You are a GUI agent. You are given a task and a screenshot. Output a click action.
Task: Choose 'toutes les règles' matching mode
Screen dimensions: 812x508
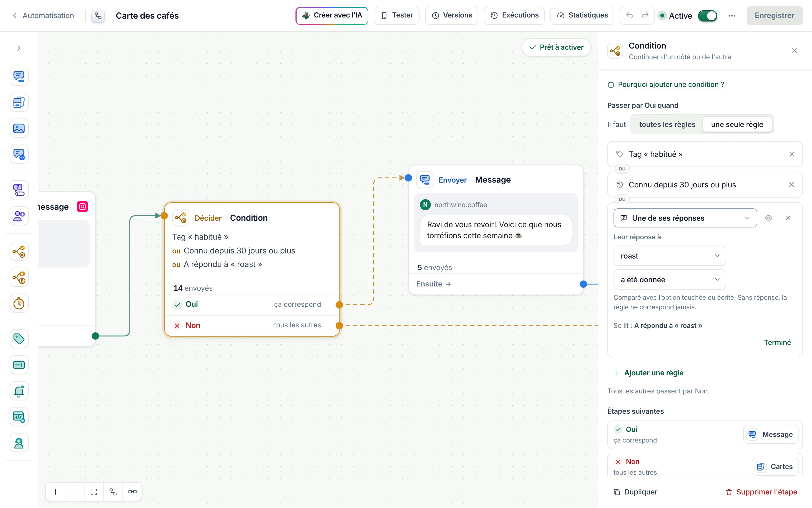pyautogui.click(x=667, y=124)
